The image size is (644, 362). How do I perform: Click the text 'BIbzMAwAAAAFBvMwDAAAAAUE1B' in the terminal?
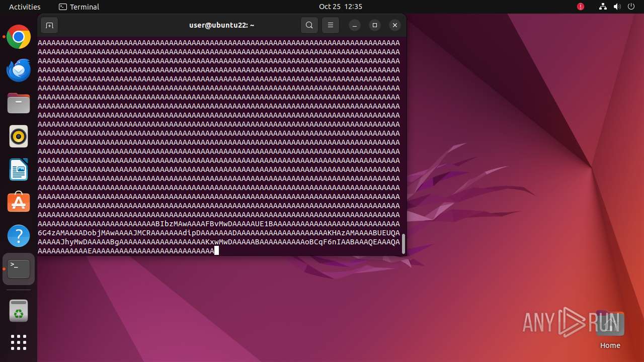[214, 224]
